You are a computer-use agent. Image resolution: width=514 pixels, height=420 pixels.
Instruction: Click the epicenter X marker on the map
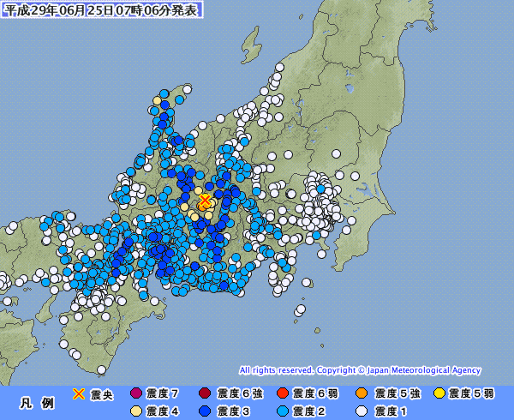pos(205,200)
